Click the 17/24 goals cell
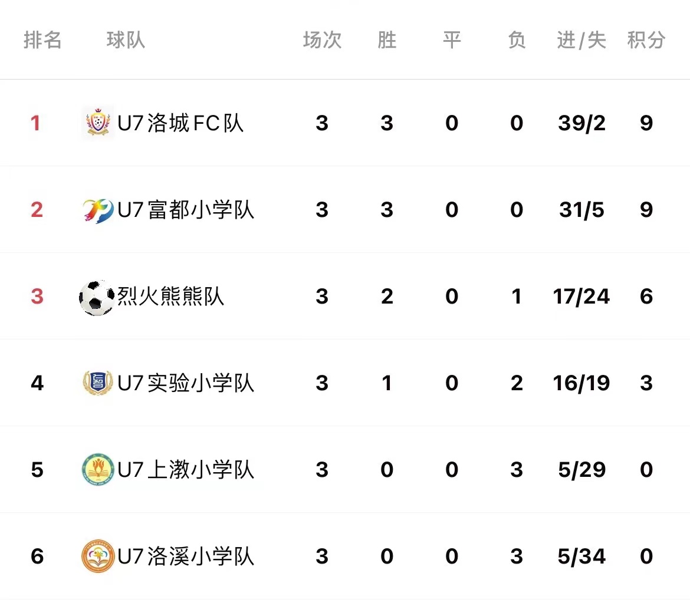The width and height of the screenshot is (690, 616). [581, 296]
